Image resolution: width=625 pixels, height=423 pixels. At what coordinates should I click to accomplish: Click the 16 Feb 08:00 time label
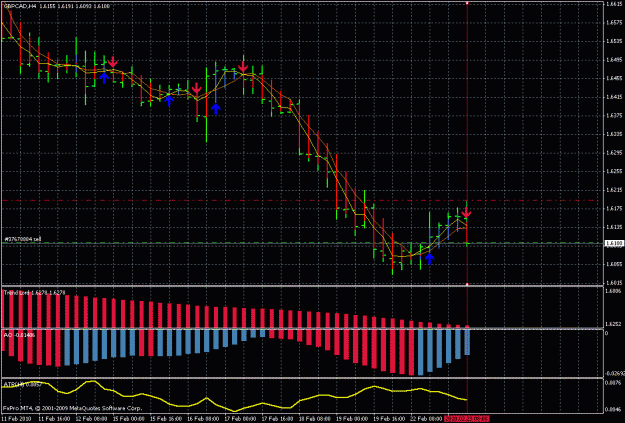click(x=201, y=419)
